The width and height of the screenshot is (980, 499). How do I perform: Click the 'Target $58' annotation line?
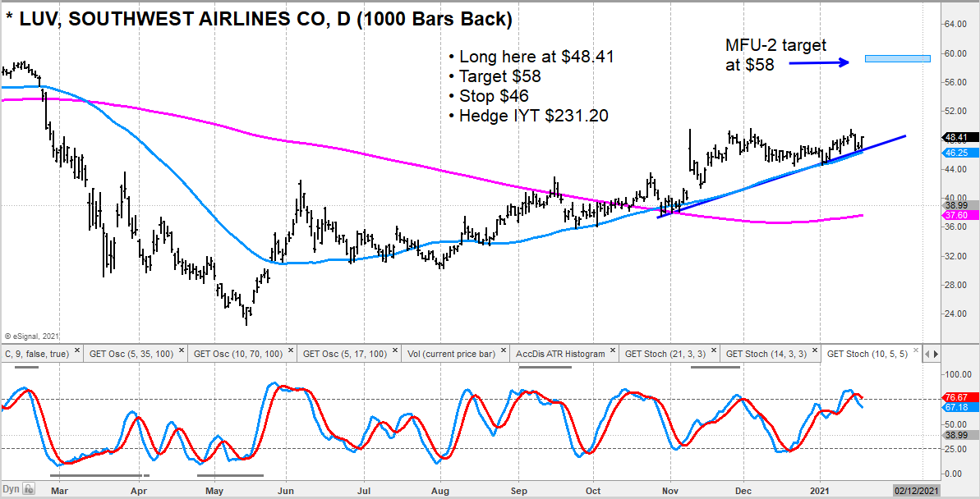pos(495,77)
